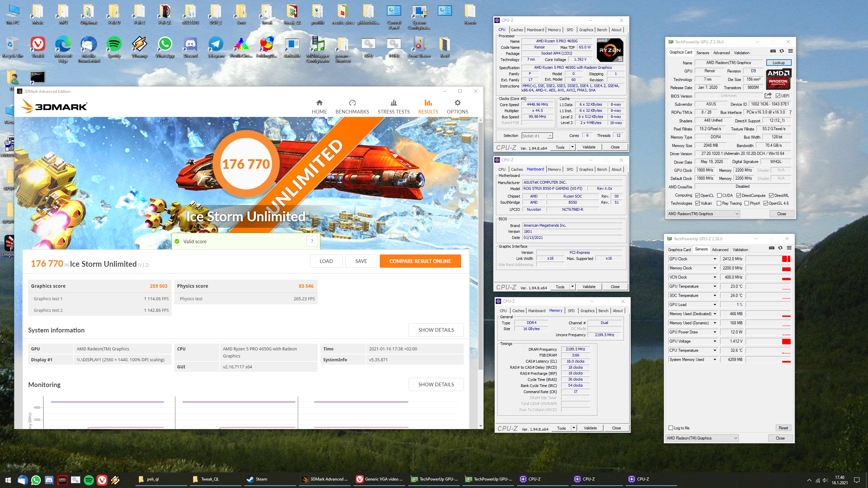This screenshot has height=488, width=868.
Task: Open hamburger menu in GPU-Z Sensors window
Action: [x=789, y=248]
